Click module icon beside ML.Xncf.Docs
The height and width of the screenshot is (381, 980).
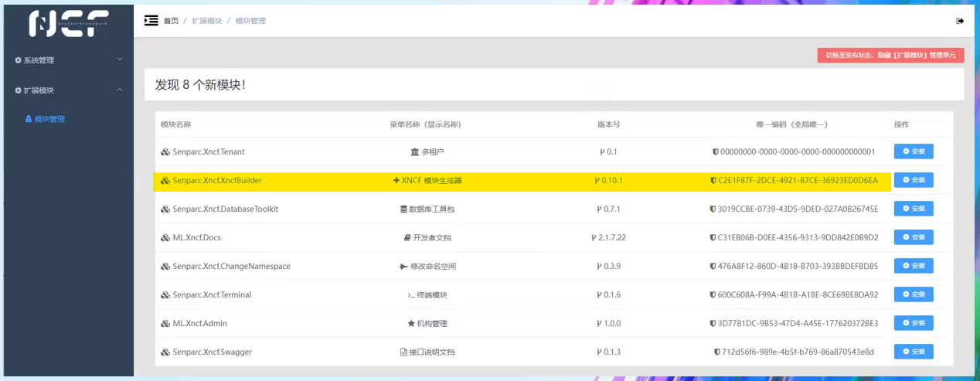pos(165,238)
